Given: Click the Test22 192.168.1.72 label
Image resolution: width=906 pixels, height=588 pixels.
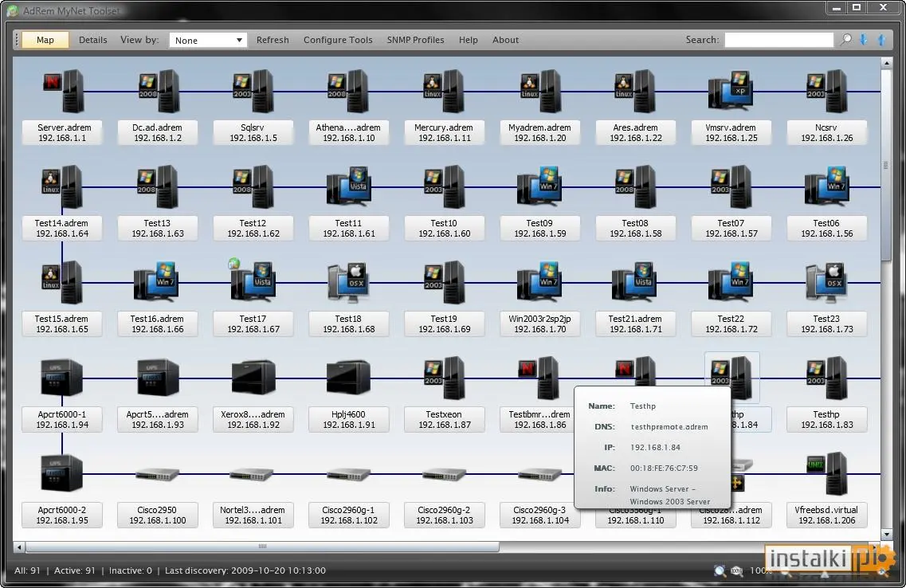Looking at the screenshot, I should tap(731, 324).
